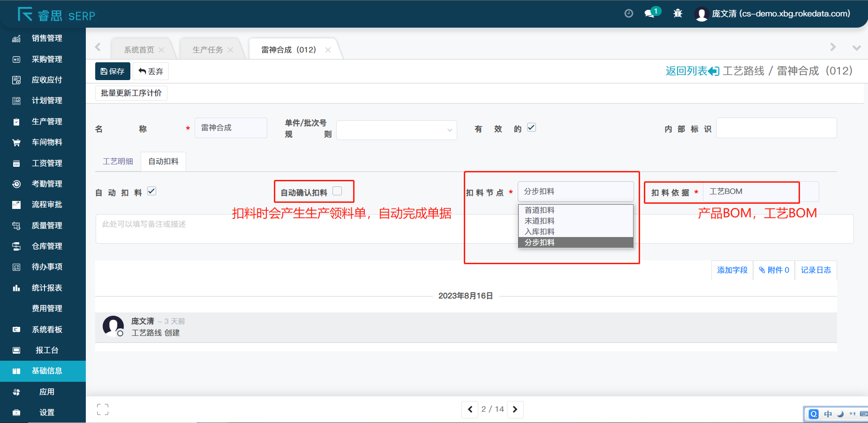Click the 保存 button
The height and width of the screenshot is (423, 868).
pyautogui.click(x=113, y=71)
